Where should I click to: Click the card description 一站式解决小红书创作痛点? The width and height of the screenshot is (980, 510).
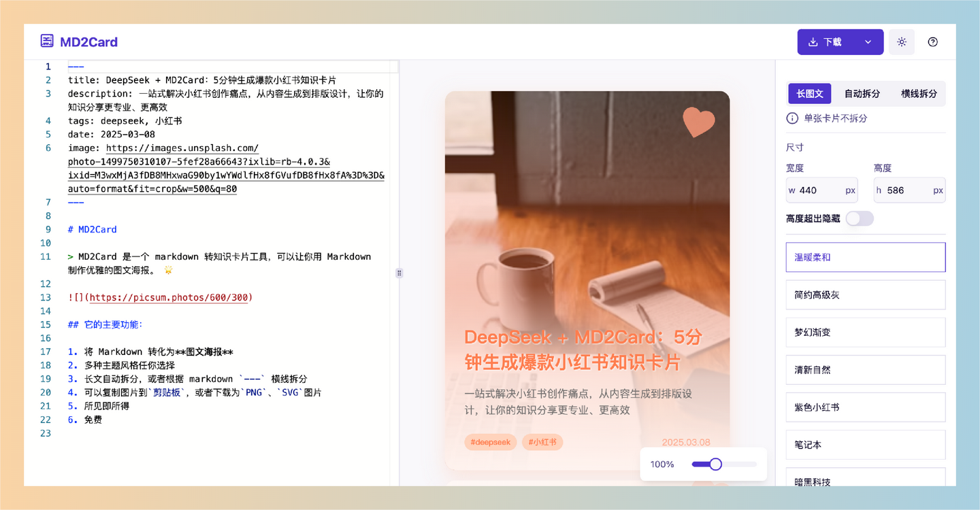click(578, 402)
